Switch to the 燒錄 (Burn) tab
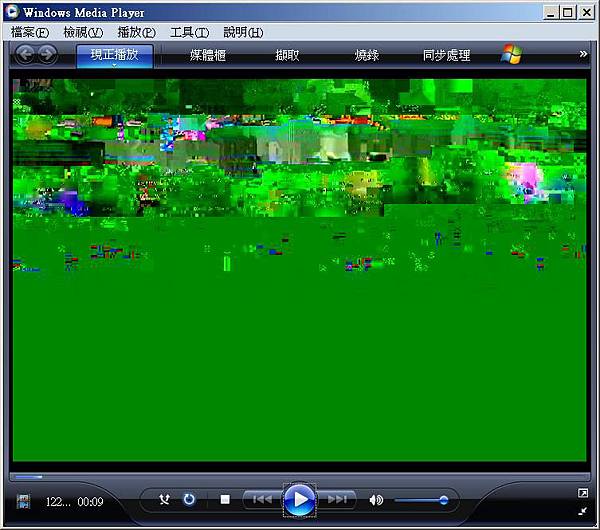The image size is (600, 530). pos(367,55)
